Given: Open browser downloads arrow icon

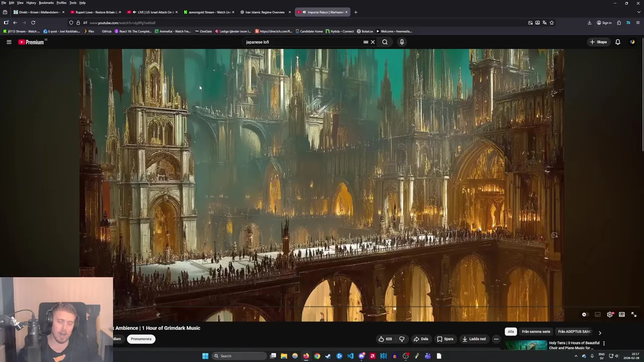Looking at the screenshot, I should pyautogui.click(x=589, y=23).
